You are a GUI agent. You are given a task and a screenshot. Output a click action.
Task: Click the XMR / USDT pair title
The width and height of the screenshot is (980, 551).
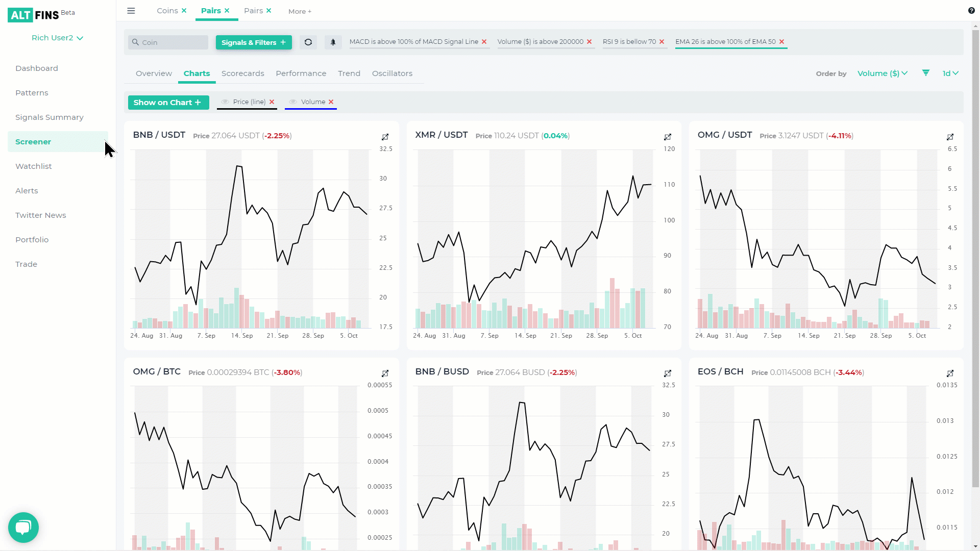(x=442, y=135)
